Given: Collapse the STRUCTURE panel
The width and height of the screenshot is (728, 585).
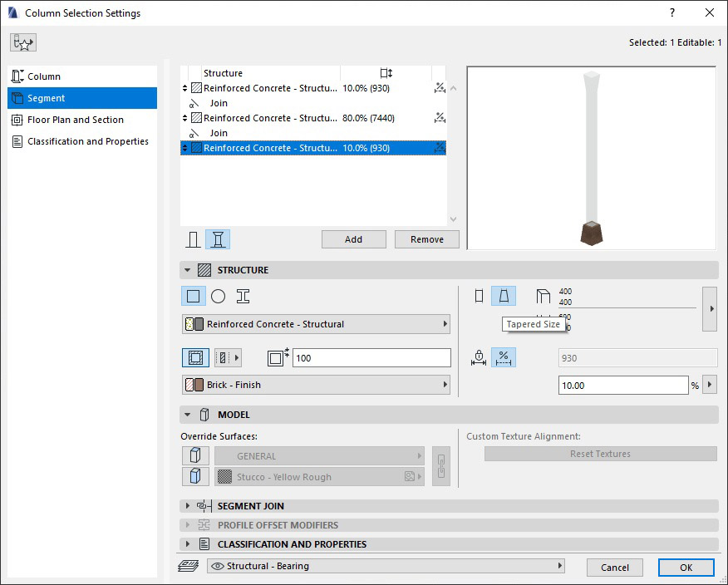Looking at the screenshot, I should point(188,270).
